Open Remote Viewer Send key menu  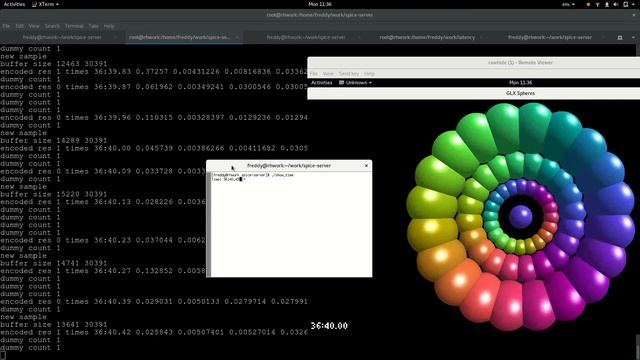pyautogui.click(x=349, y=74)
